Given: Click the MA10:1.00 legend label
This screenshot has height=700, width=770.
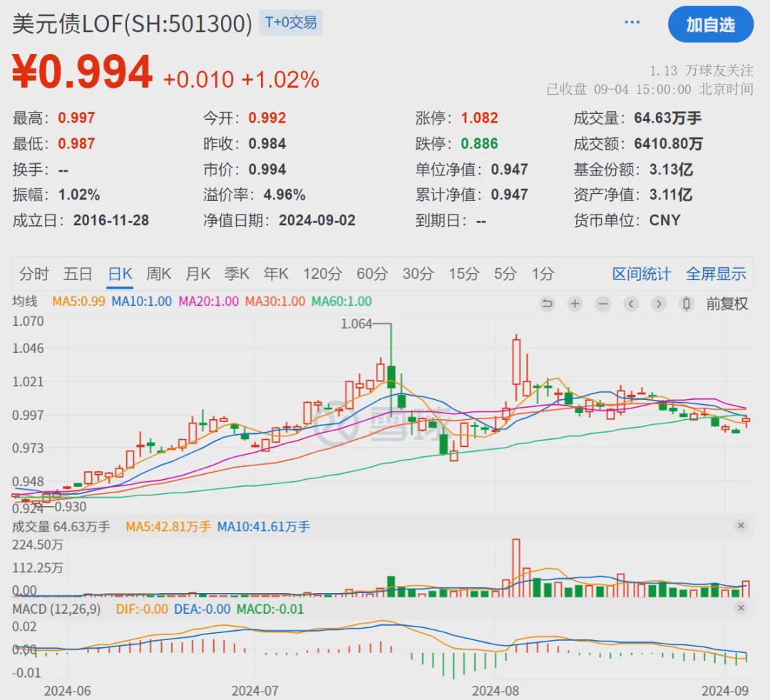Looking at the screenshot, I should point(141,301).
